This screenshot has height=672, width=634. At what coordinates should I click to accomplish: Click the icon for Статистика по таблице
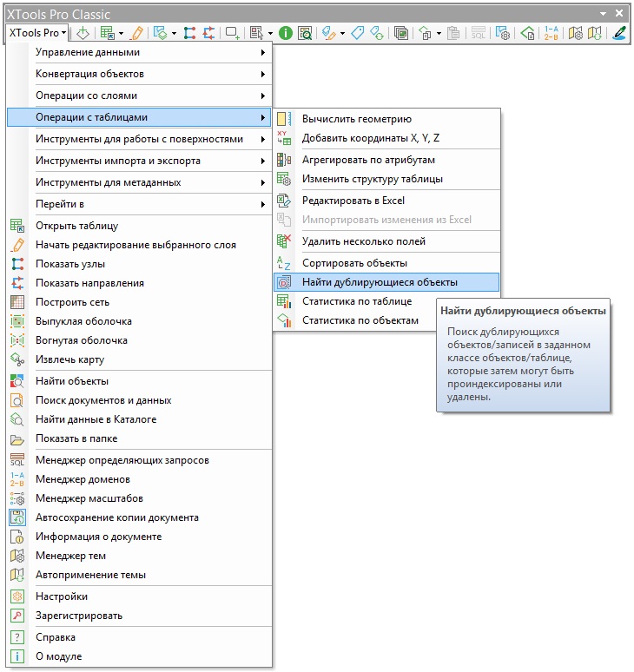[x=284, y=301]
